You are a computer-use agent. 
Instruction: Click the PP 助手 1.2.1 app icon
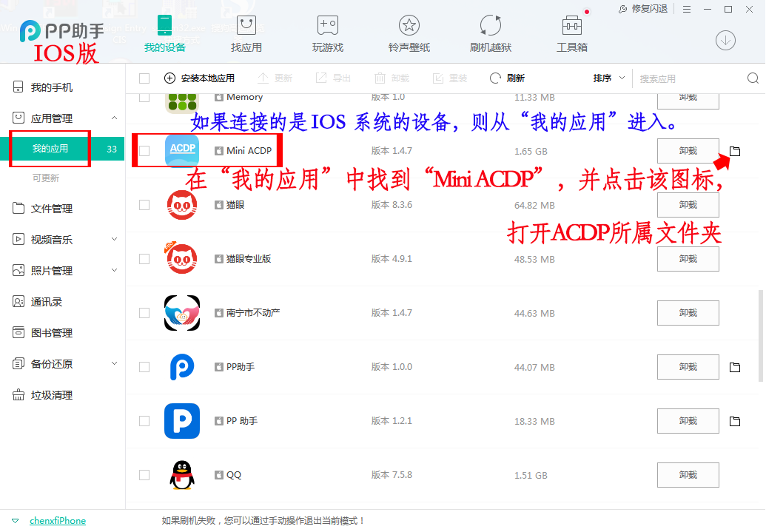point(182,420)
